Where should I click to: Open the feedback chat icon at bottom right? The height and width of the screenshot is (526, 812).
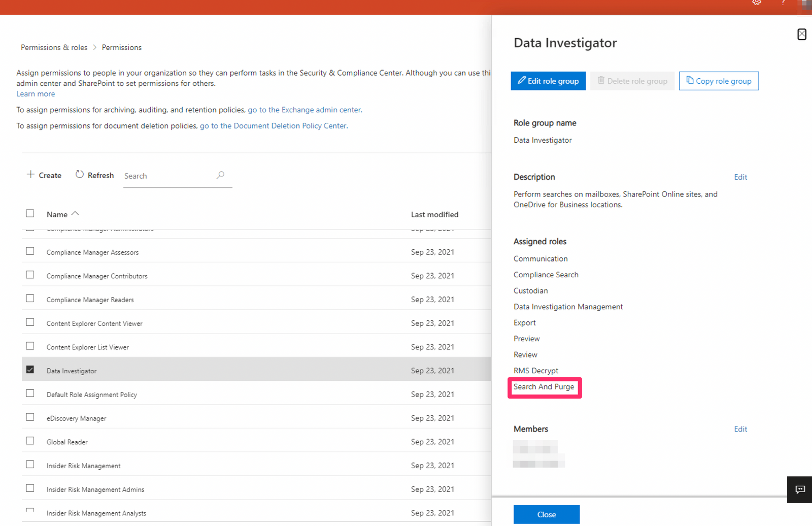tap(799, 489)
